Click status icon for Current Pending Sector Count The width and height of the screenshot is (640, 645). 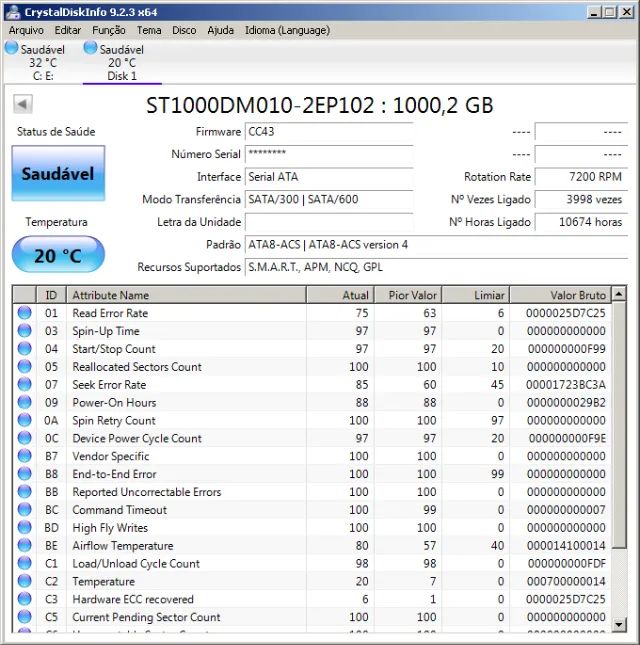[25, 617]
